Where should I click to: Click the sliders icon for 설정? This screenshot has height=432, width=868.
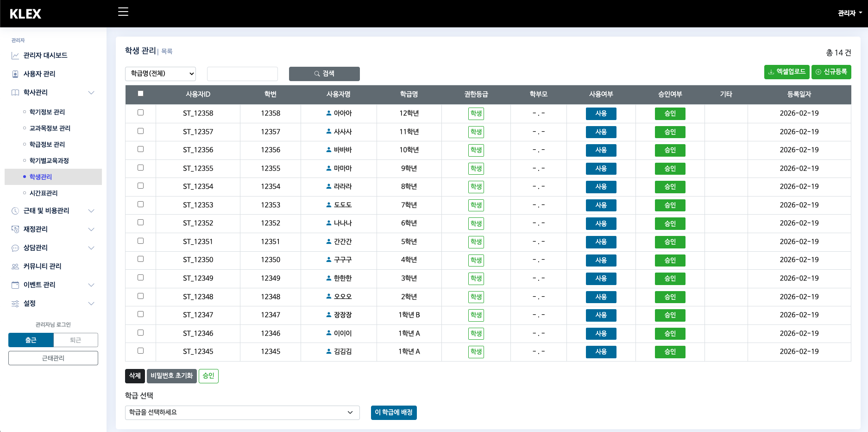click(15, 304)
